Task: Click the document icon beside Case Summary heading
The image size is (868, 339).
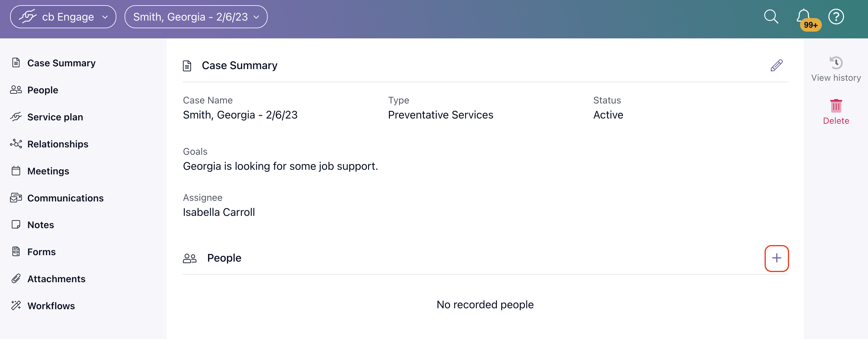Action: (187, 66)
